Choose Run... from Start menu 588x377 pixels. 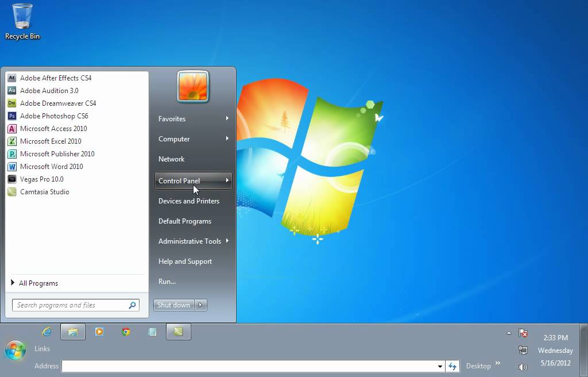coord(167,282)
